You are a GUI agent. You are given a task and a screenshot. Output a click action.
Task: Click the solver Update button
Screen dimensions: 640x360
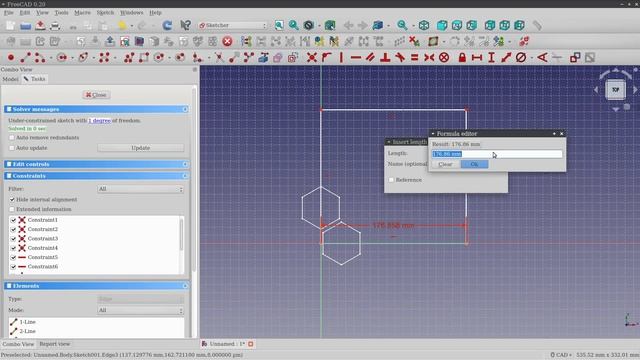tap(140, 148)
